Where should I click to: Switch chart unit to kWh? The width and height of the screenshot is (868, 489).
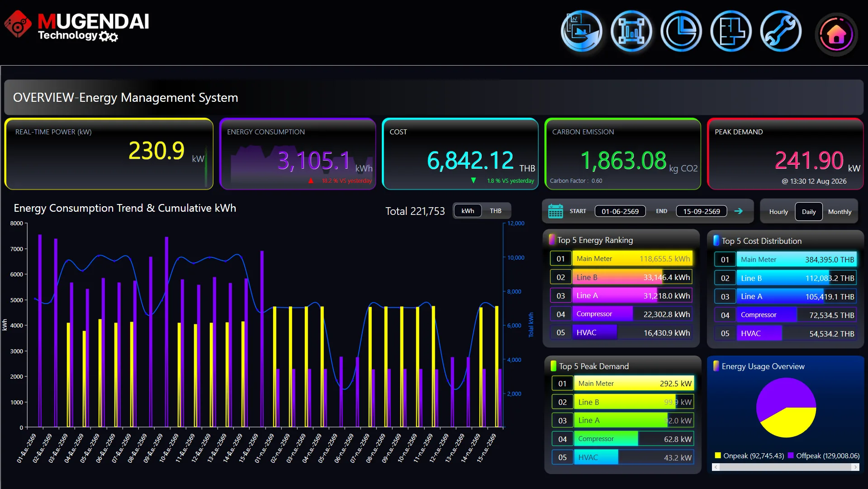point(468,211)
